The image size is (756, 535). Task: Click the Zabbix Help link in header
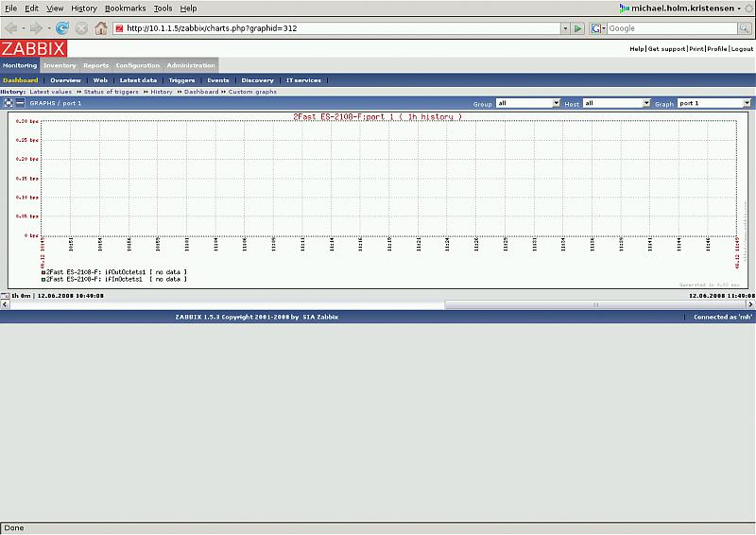point(636,49)
